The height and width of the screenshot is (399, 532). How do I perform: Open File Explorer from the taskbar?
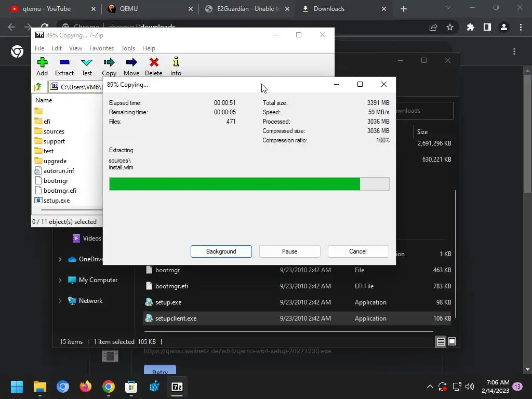(x=39, y=387)
